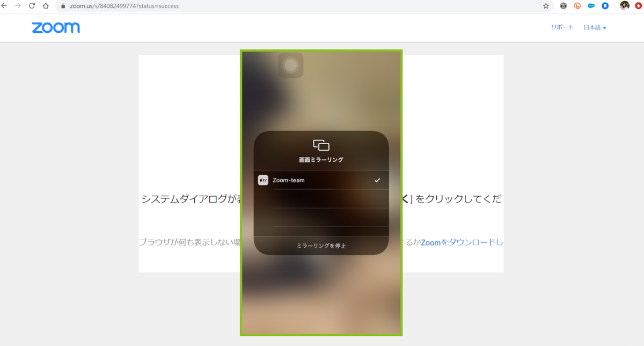Click the Zoomをダウンロード link
This screenshot has height=346, width=644.
(x=462, y=242)
